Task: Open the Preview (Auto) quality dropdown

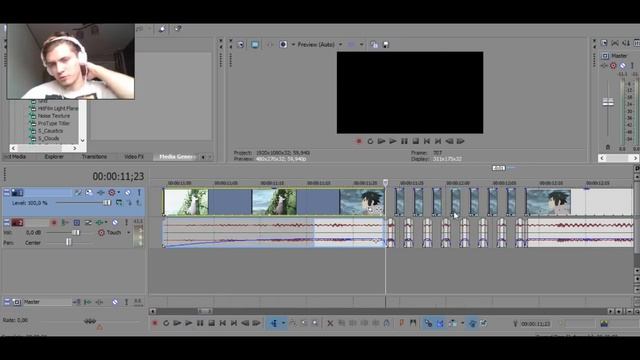Action: (x=320, y=44)
